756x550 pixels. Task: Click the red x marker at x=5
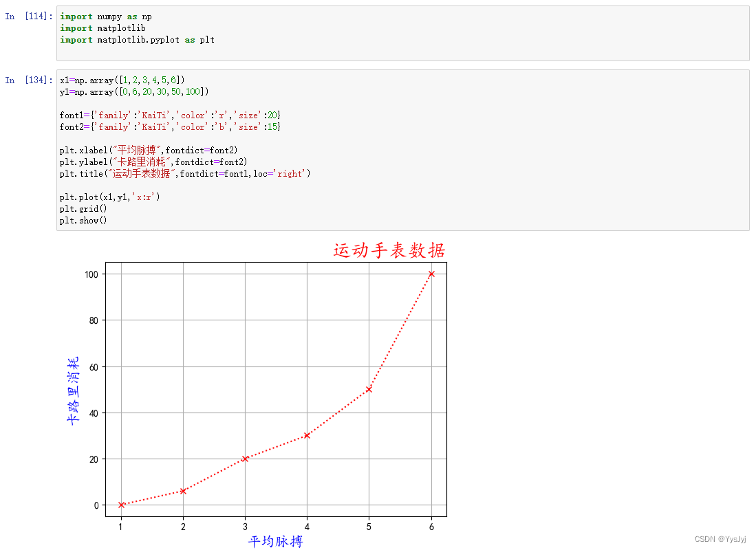tap(369, 390)
